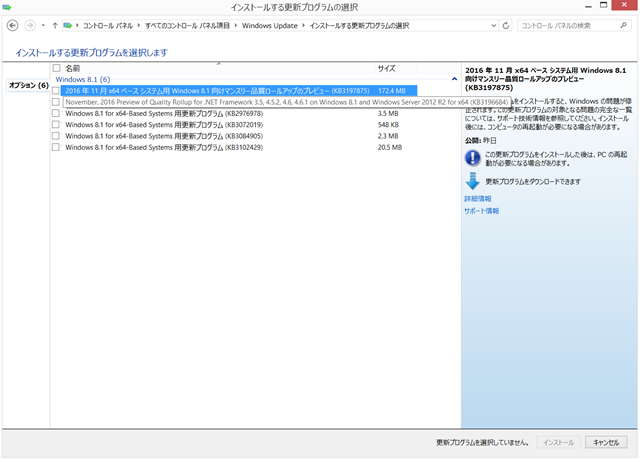Check the KB2976978 update checkbox
Viewport: 640px width, 460px height.
[x=56, y=113]
